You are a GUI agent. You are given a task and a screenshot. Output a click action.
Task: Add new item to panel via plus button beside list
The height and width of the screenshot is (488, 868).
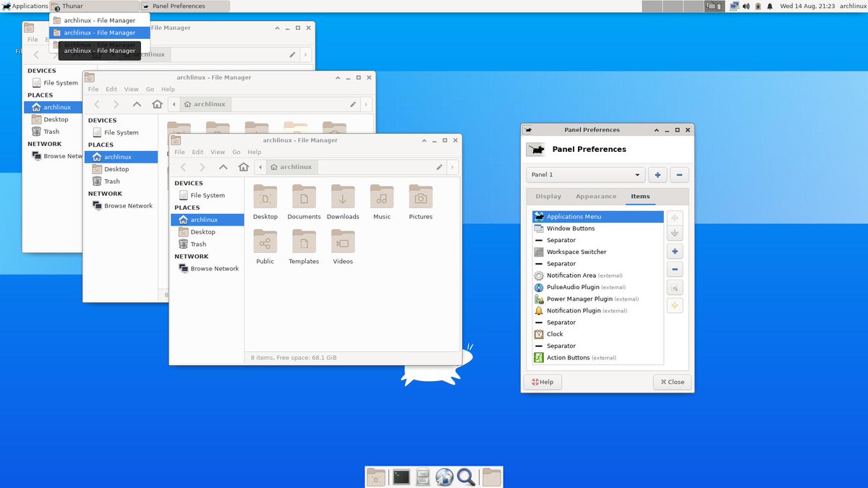[x=675, y=252]
